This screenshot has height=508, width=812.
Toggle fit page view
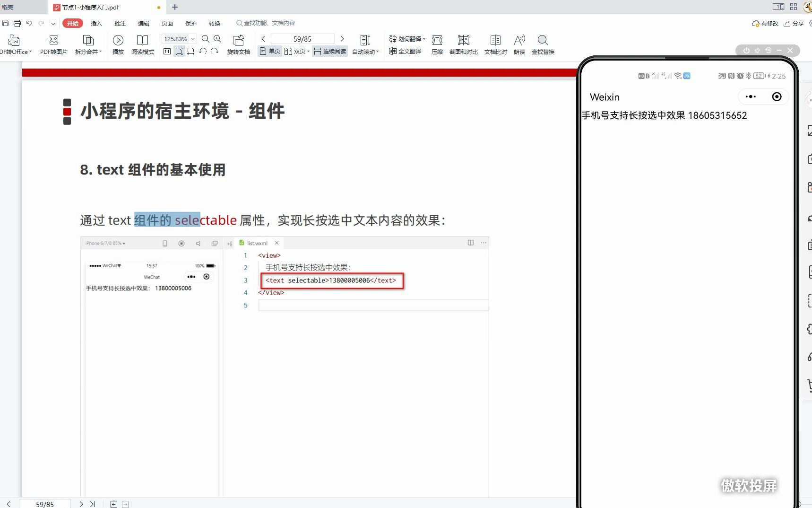179,51
